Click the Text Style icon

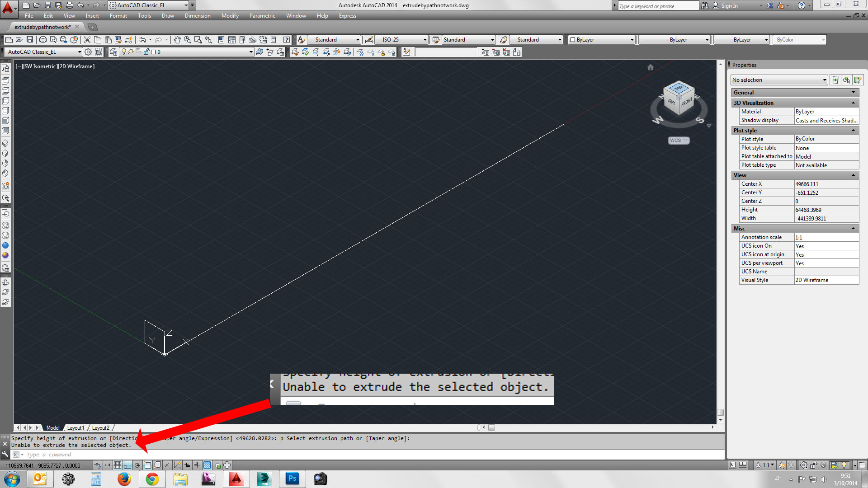coord(301,40)
